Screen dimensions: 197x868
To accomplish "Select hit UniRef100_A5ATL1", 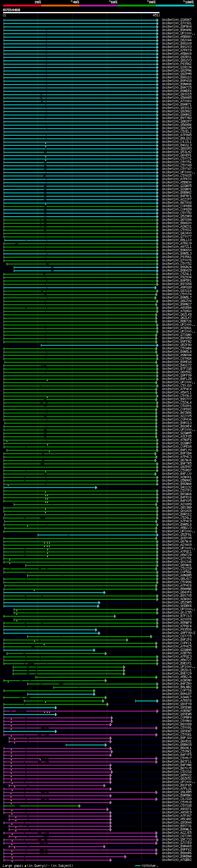I will click(177, 393).
